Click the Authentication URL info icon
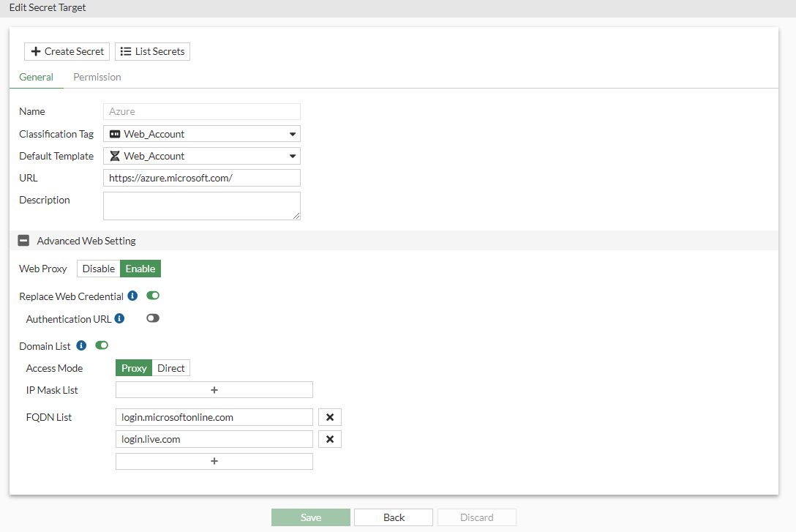This screenshot has width=796, height=532. (x=119, y=318)
